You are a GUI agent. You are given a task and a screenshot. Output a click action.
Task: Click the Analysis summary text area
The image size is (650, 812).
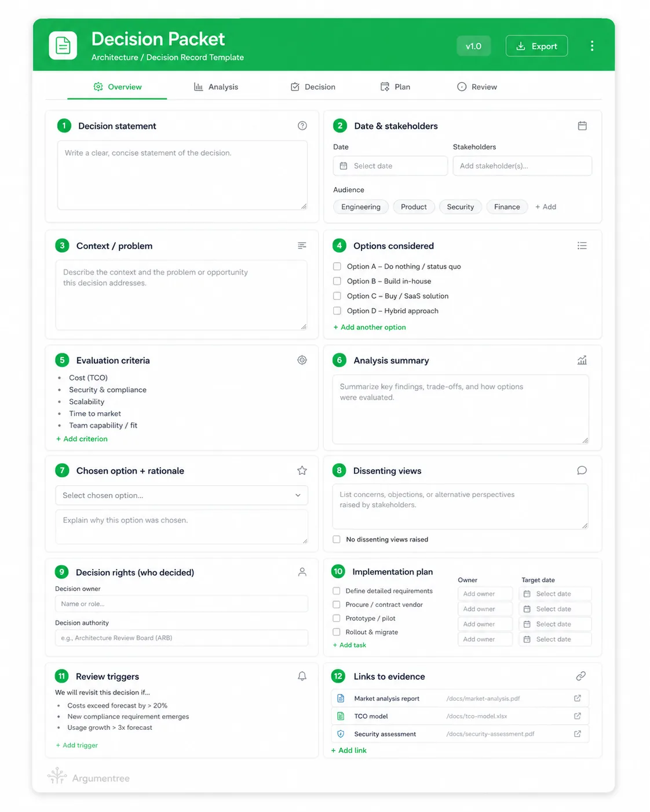tap(461, 409)
